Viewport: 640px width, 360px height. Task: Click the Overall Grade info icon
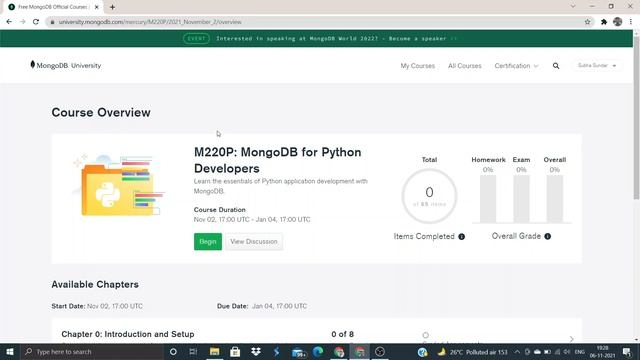[548, 236]
